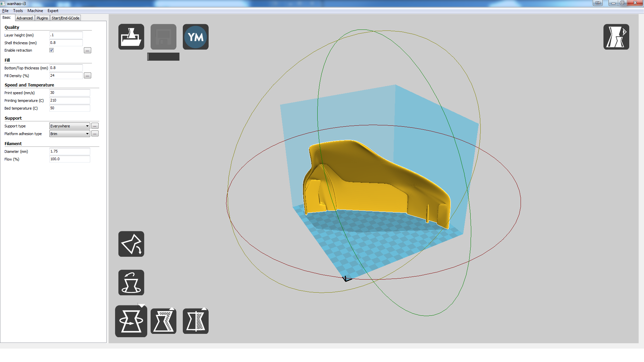Switch to the Advanced tab

[24, 18]
